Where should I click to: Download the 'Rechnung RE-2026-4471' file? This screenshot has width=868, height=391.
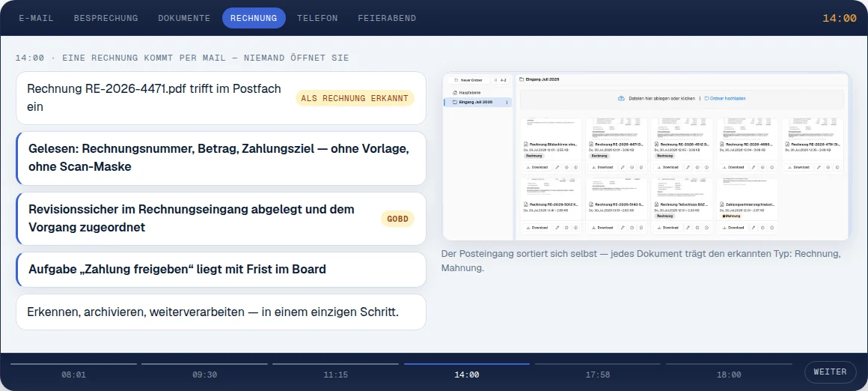point(602,167)
